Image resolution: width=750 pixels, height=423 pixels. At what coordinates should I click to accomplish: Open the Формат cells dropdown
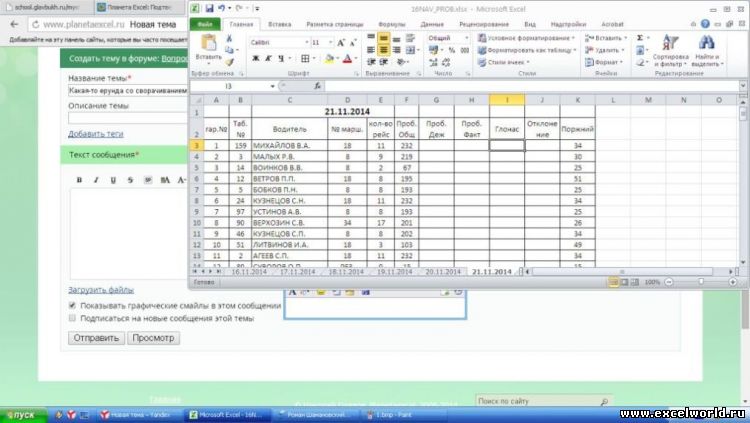click(604, 62)
